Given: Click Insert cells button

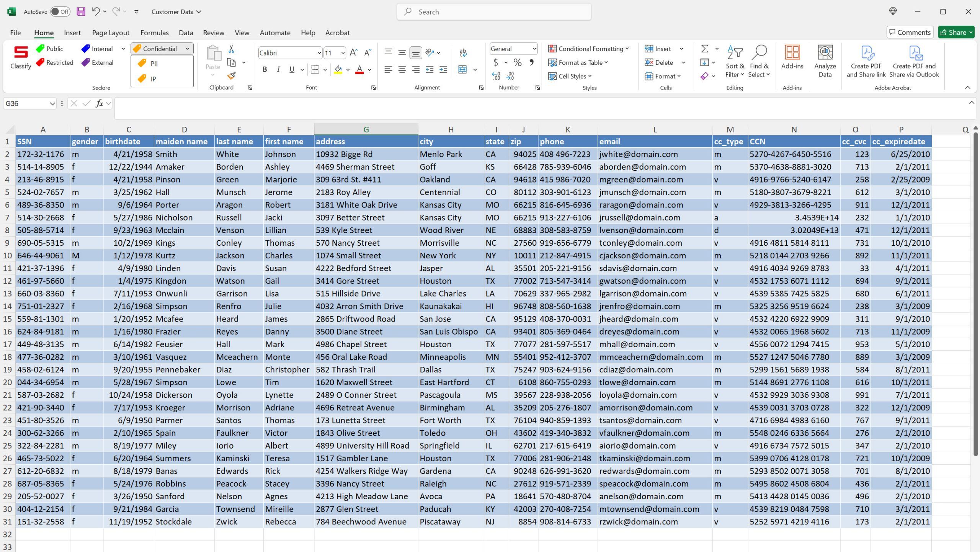Looking at the screenshot, I should coord(658,49).
